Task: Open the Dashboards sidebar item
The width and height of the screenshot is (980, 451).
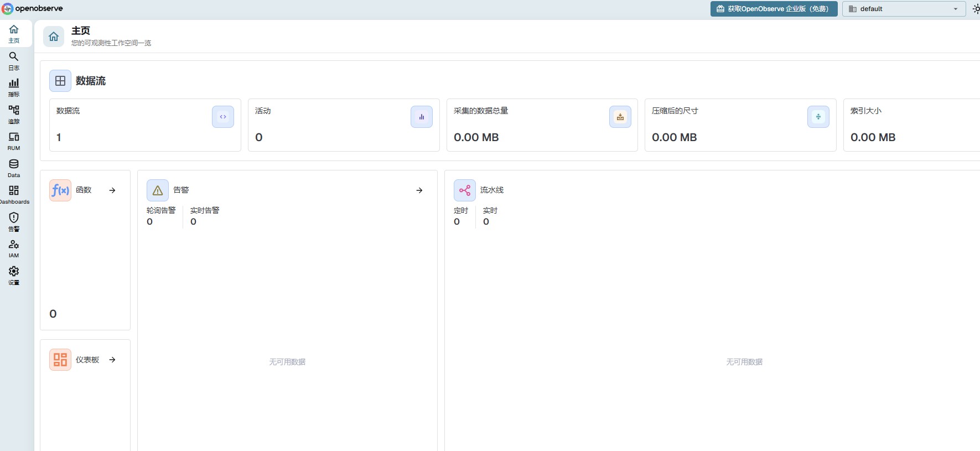Action: (14, 195)
